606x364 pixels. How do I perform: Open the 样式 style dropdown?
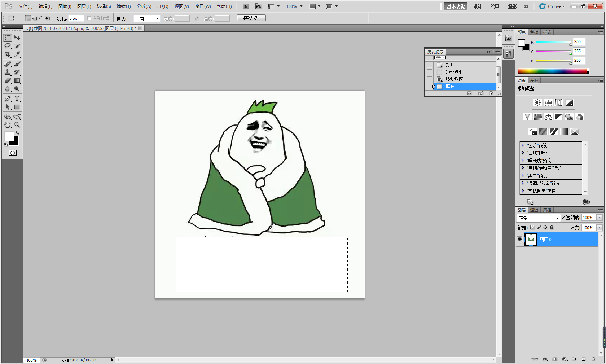(x=147, y=18)
